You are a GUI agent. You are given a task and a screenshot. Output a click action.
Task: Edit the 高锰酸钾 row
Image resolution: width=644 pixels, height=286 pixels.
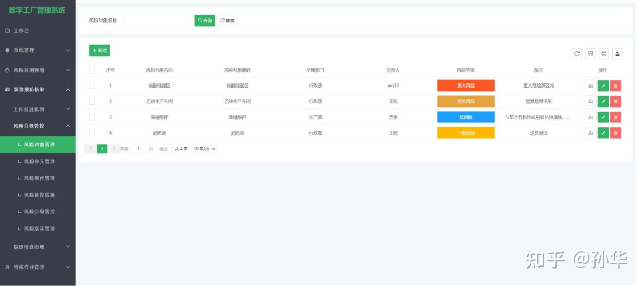tap(603, 117)
